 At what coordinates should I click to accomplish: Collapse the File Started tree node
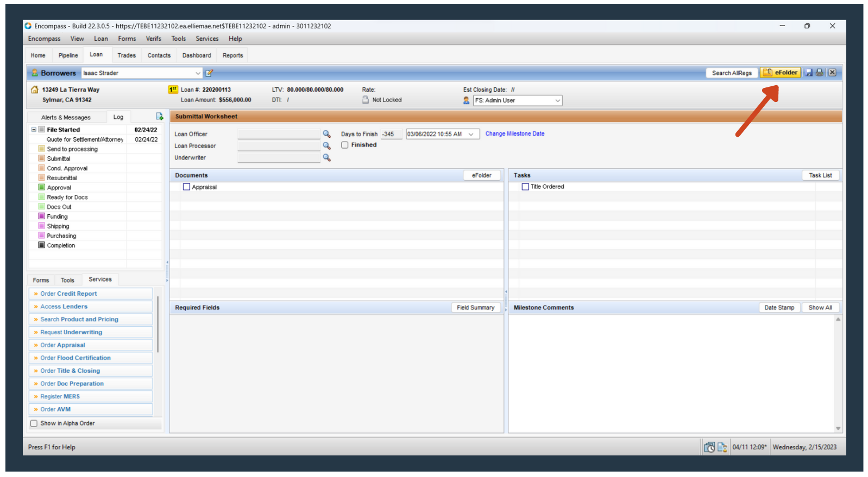(x=34, y=130)
